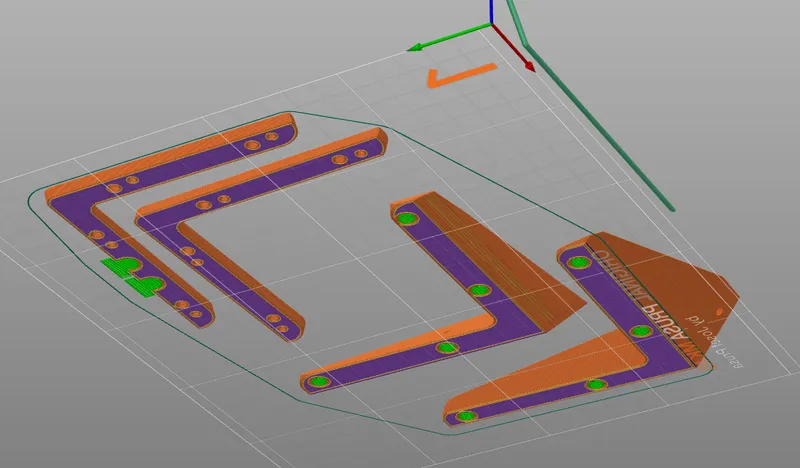This screenshot has width=800, height=468.
Task: Click the orange chevron marker near the origin
Action: (455, 76)
